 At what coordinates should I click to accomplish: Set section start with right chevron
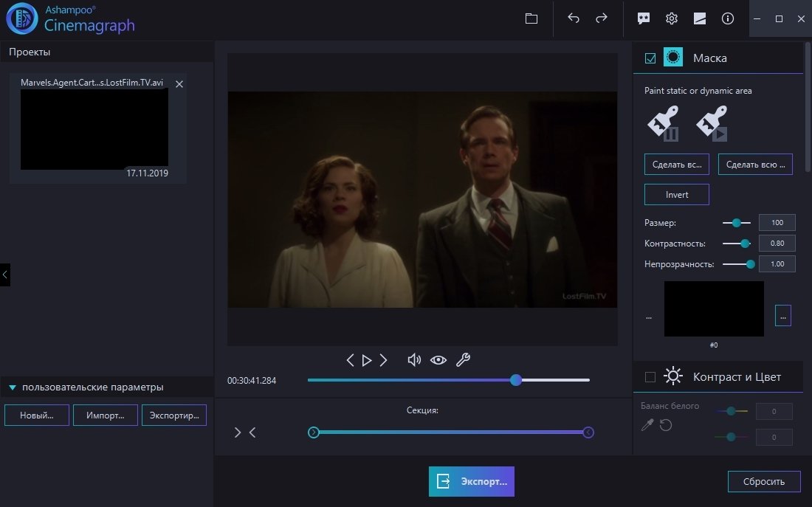pos(238,432)
